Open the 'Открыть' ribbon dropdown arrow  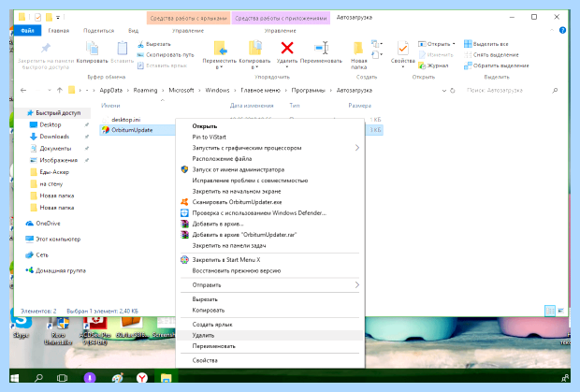454,44
